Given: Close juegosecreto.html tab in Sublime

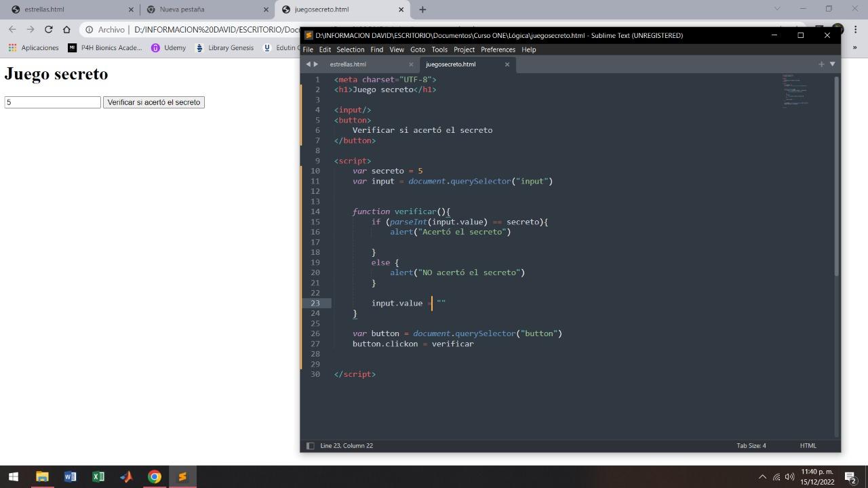Looking at the screenshot, I should [x=507, y=64].
